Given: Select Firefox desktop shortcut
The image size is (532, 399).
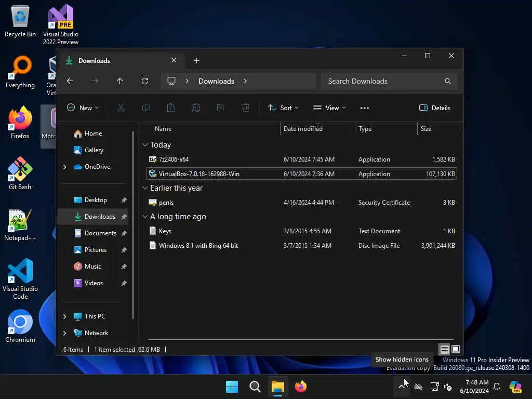Looking at the screenshot, I should click(20, 123).
